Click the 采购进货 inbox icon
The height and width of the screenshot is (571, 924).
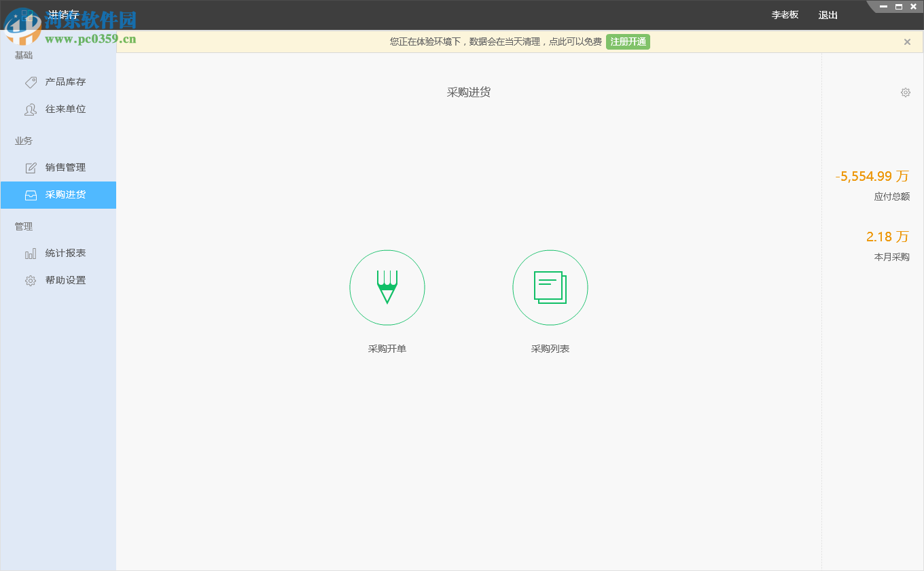coord(31,195)
